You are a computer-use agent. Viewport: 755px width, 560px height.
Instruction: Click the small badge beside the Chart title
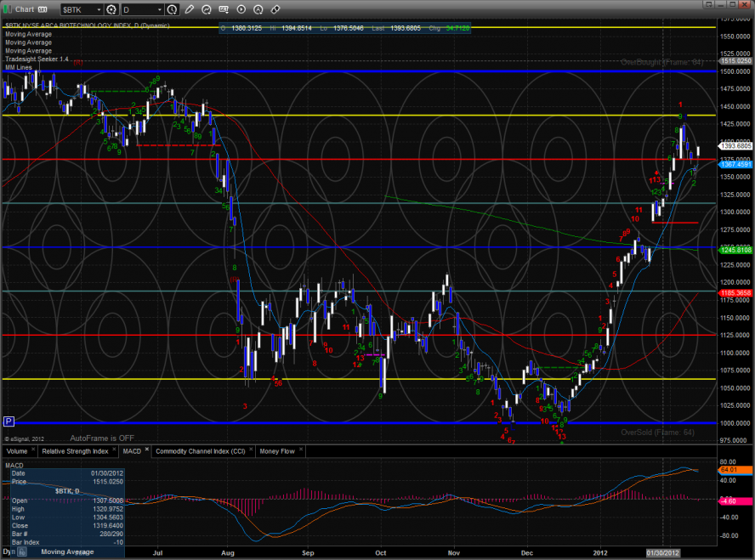[43, 9]
